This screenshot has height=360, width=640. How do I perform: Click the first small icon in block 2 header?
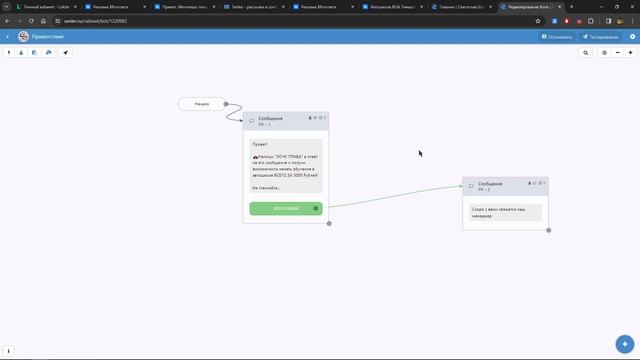tap(529, 183)
